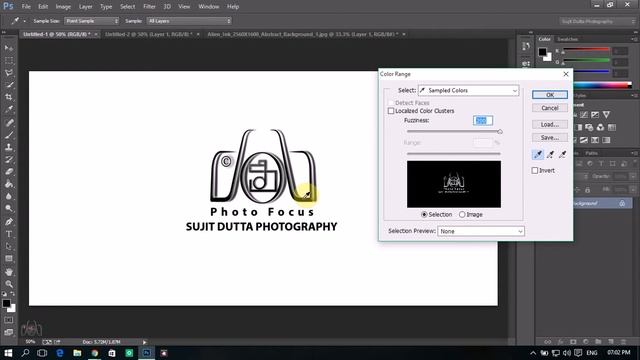The width and height of the screenshot is (640, 360).
Task: Select the Brush tool
Action: coord(9,135)
